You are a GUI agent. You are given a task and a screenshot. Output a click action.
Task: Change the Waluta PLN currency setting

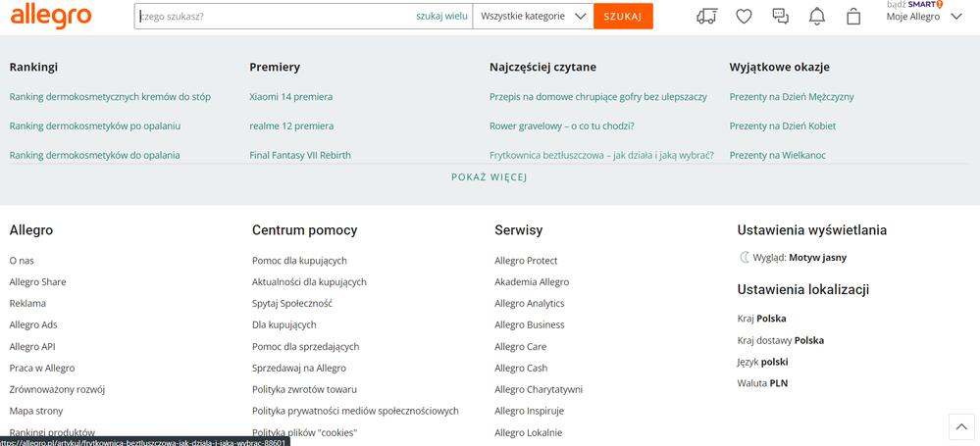click(x=762, y=383)
